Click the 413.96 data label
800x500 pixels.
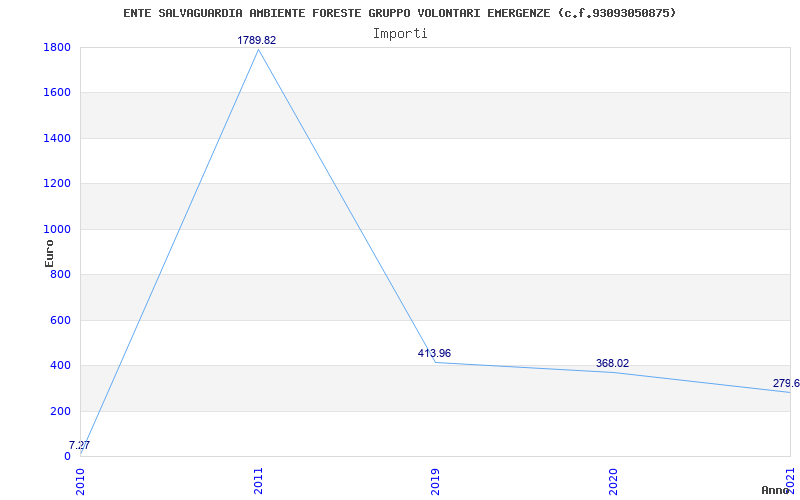tap(434, 353)
